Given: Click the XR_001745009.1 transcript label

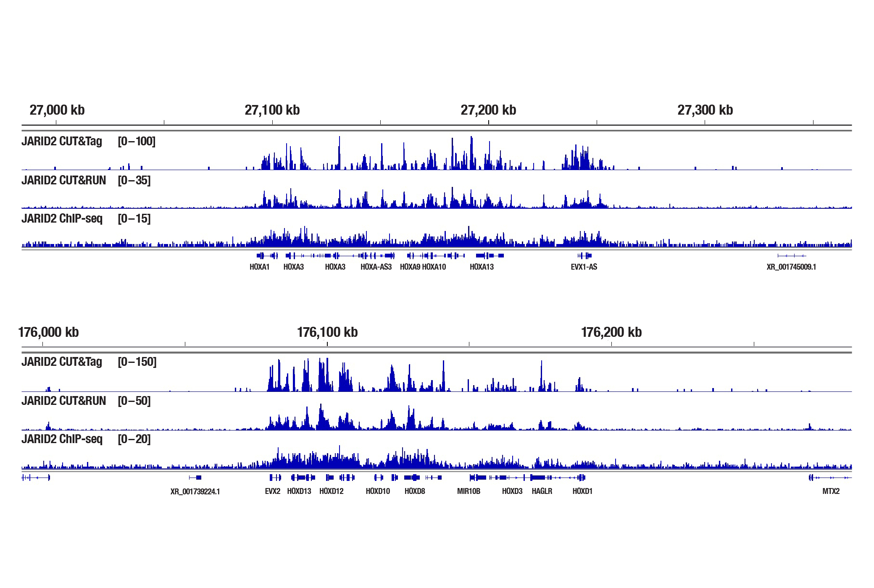Looking at the screenshot, I should [792, 267].
